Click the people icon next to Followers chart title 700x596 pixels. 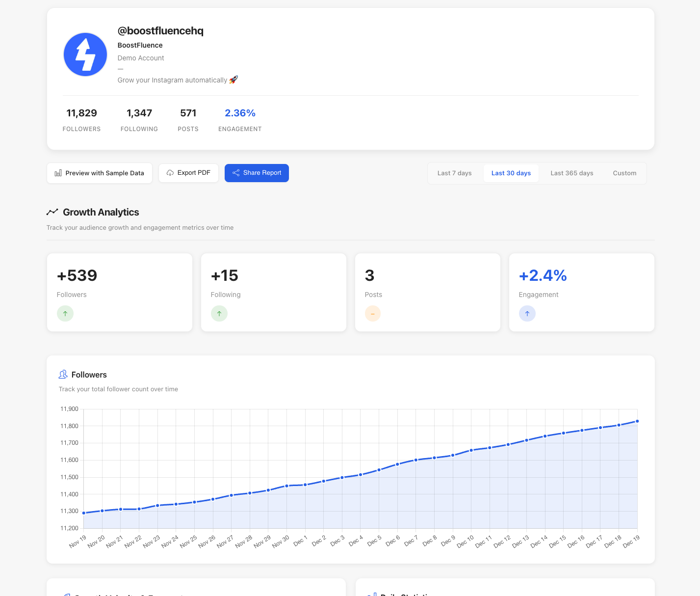point(63,374)
